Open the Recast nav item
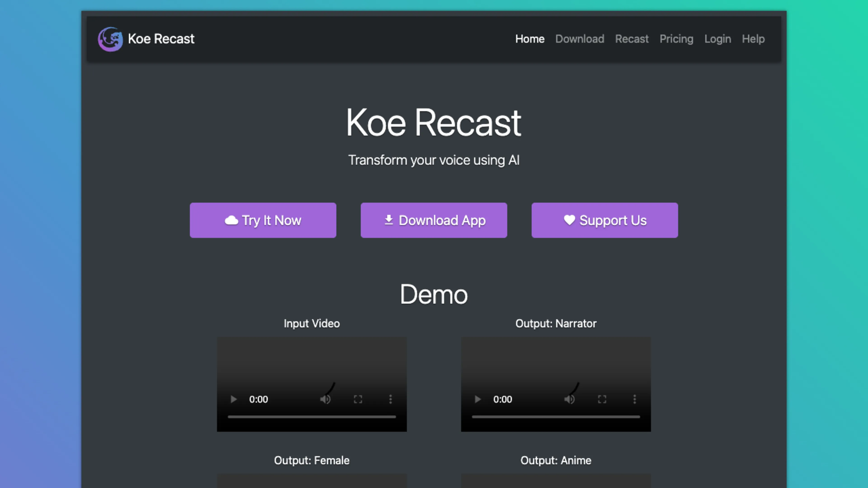Image resolution: width=868 pixels, height=488 pixels. pos(632,39)
